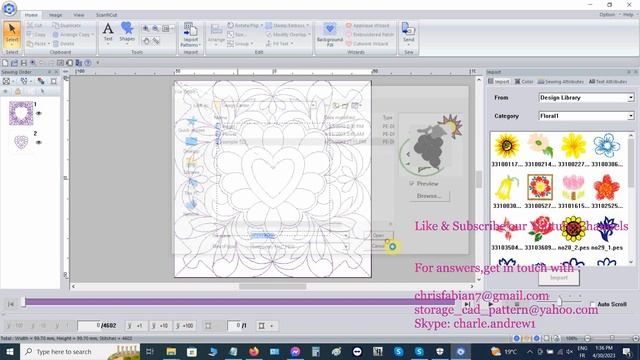Open the From source dropdown
Screen dimensions: 640x360
coord(631,98)
